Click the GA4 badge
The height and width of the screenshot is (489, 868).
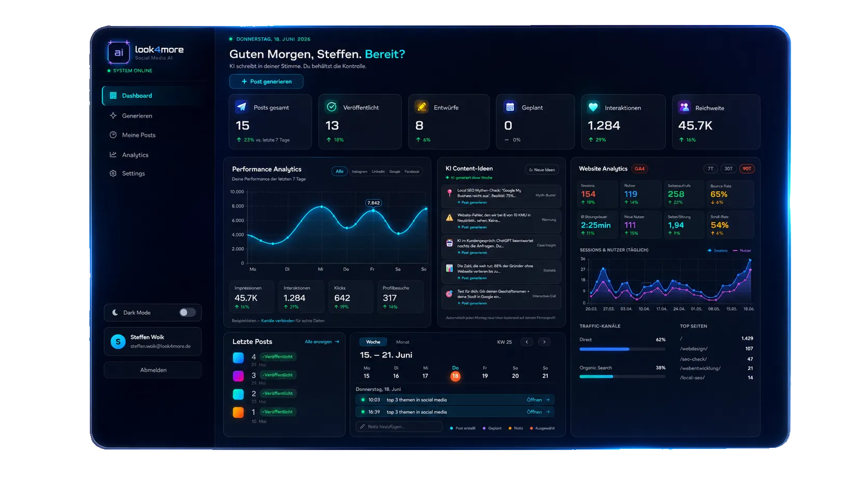(640, 169)
